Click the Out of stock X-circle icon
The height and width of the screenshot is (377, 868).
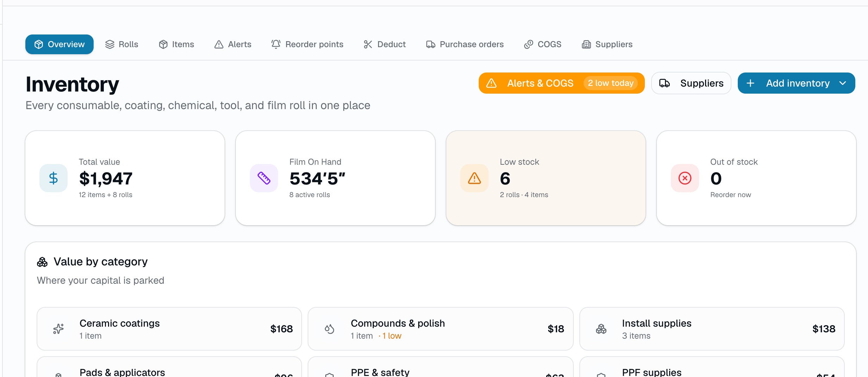click(685, 178)
